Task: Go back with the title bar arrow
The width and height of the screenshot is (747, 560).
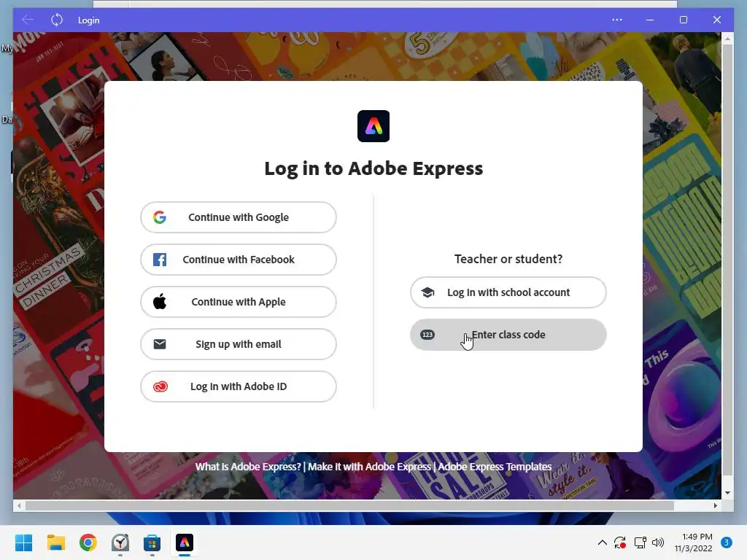Action: pyautogui.click(x=28, y=20)
